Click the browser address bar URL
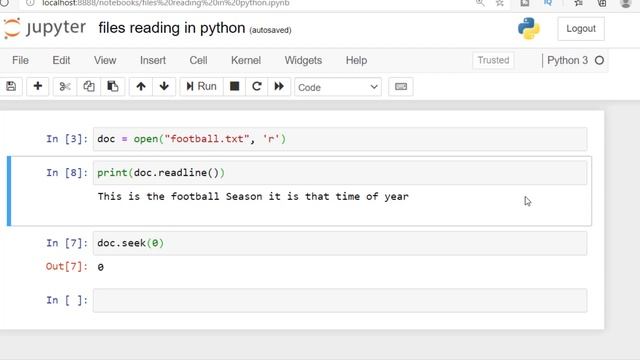 [166, 3]
